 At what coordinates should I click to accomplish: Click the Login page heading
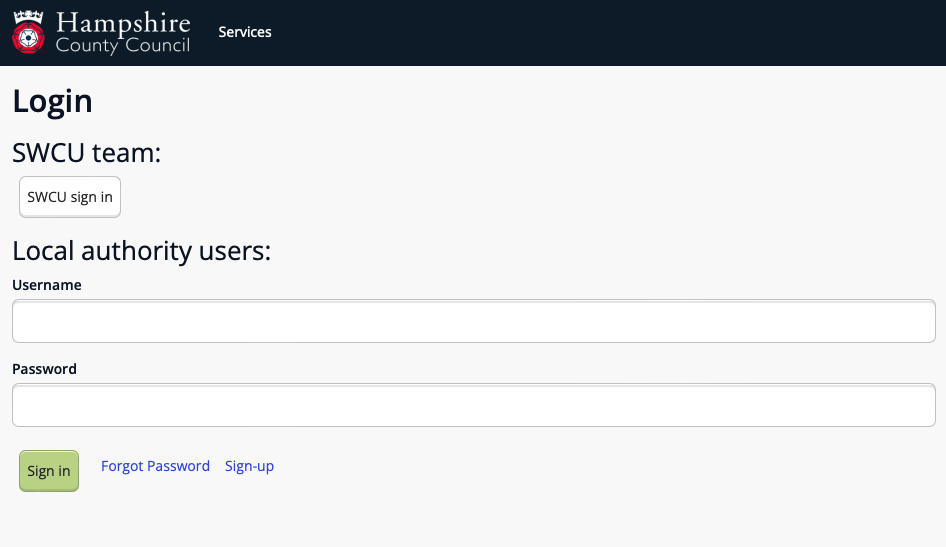(52, 101)
